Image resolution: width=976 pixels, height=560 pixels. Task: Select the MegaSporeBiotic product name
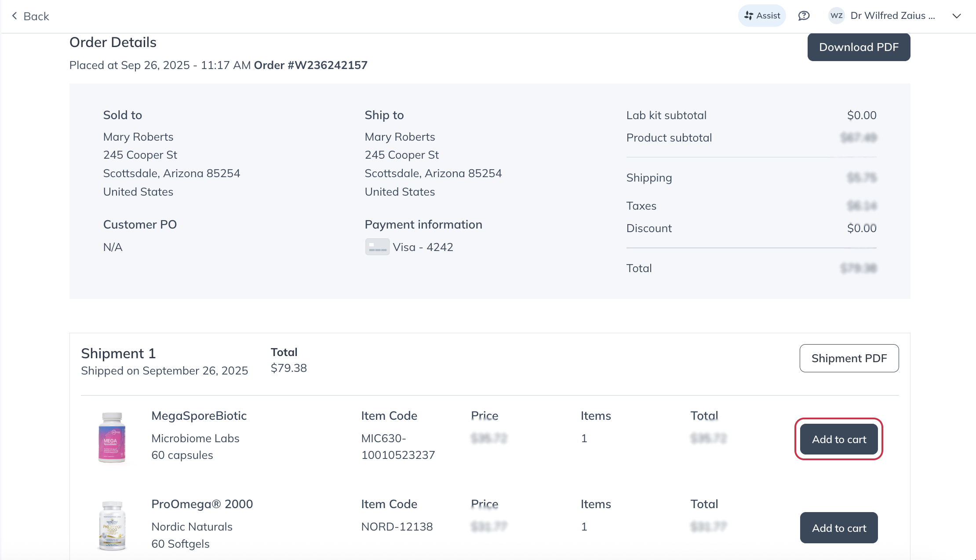(199, 416)
